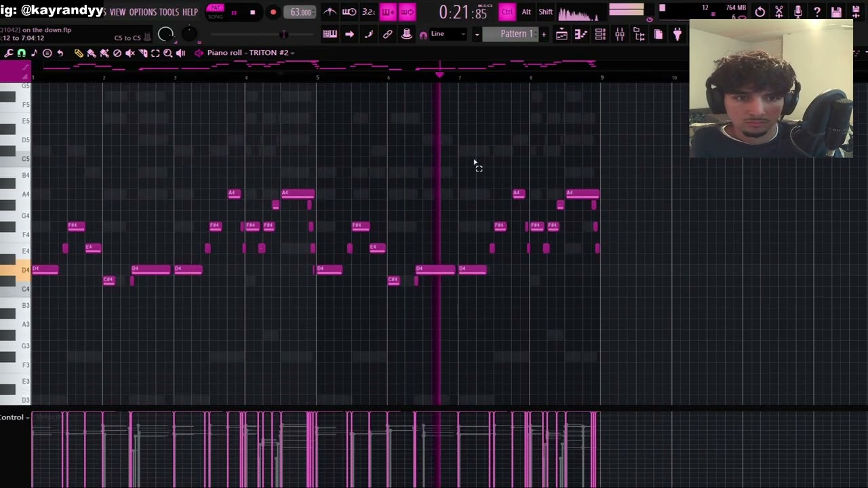The width and height of the screenshot is (868, 488).
Task: Click the 0:21:85 time display
Action: tap(463, 12)
